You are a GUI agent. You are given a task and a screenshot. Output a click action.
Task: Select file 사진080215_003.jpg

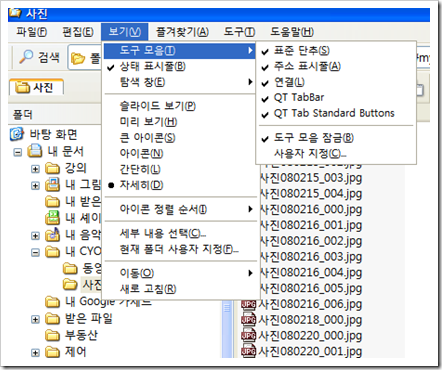pyautogui.click(x=311, y=178)
